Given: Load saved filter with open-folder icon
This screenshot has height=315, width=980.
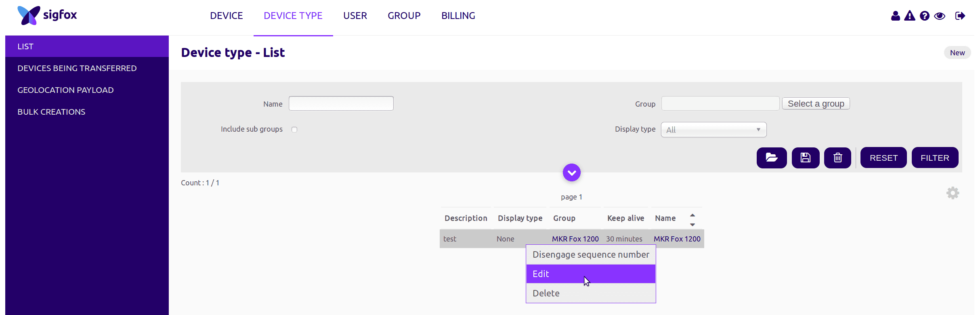Looking at the screenshot, I should [x=771, y=157].
